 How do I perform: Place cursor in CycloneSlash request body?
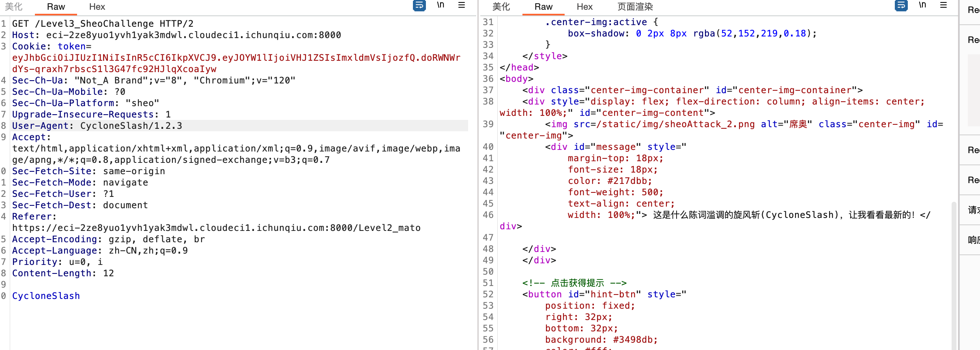click(46, 296)
